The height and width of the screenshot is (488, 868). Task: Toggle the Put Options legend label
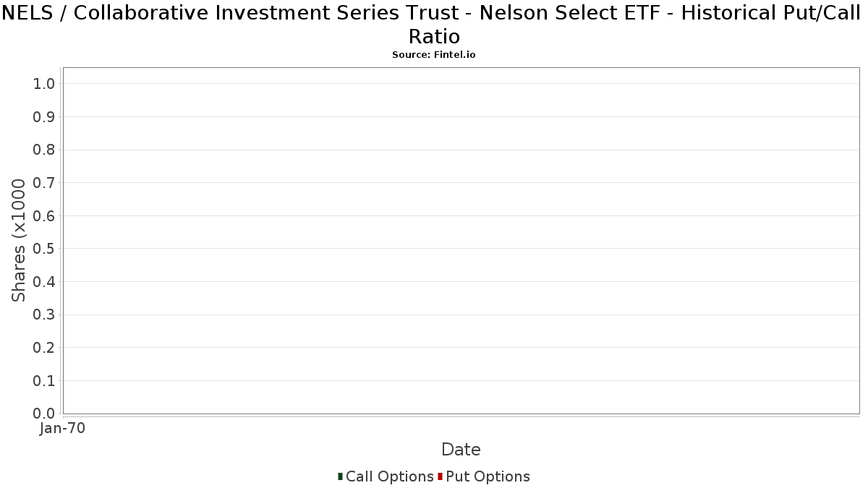[488, 476]
